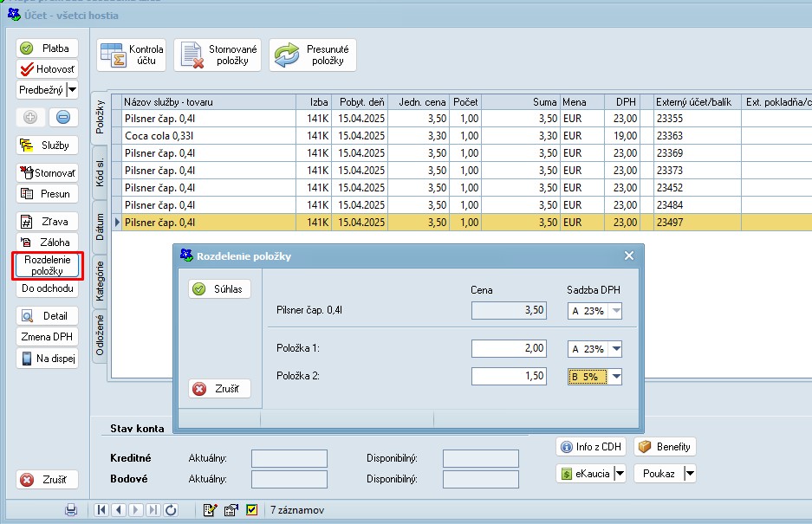Open Kontrola účtu from the toolbar
The width and height of the screenshot is (812, 524).
(x=132, y=55)
